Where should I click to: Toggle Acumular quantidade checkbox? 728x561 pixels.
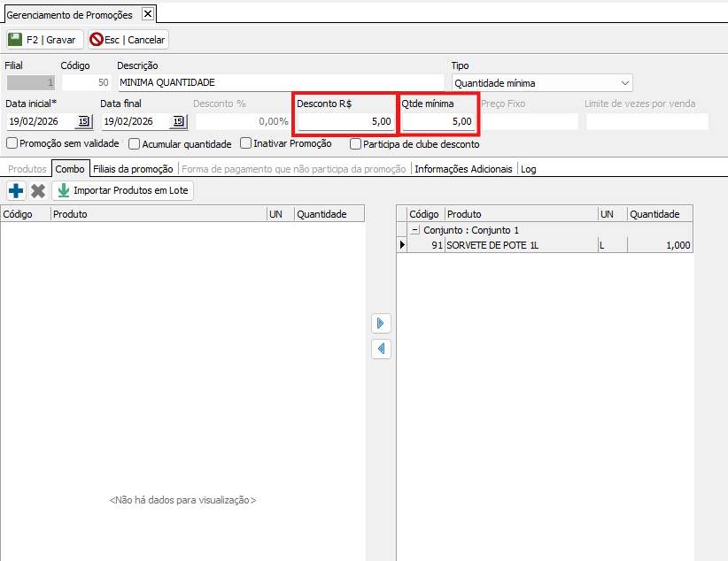tap(135, 143)
